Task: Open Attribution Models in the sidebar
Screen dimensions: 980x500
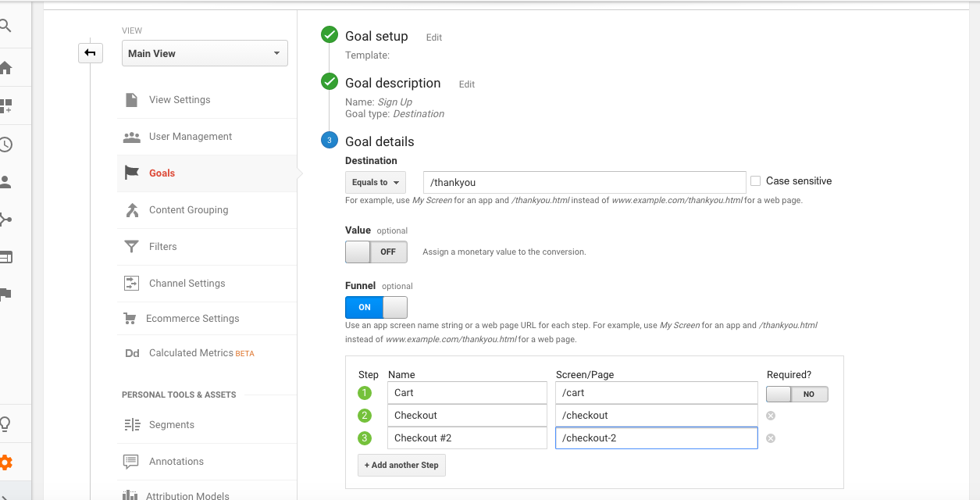Action: pos(188,495)
